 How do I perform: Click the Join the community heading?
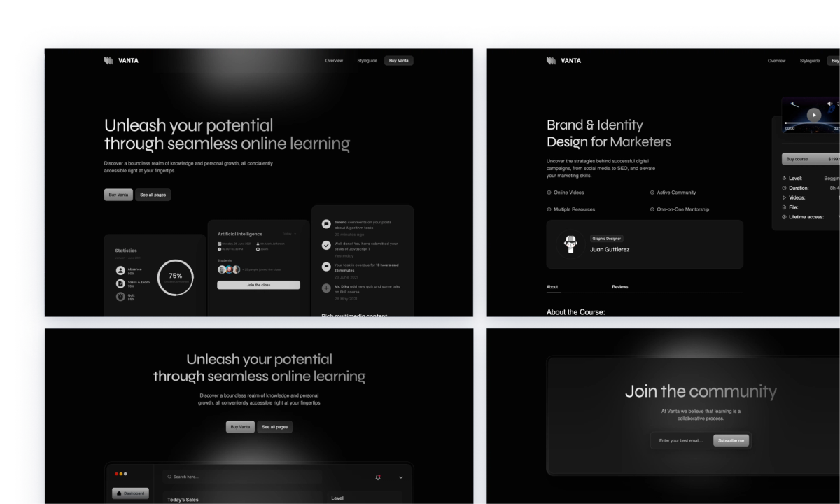701,391
